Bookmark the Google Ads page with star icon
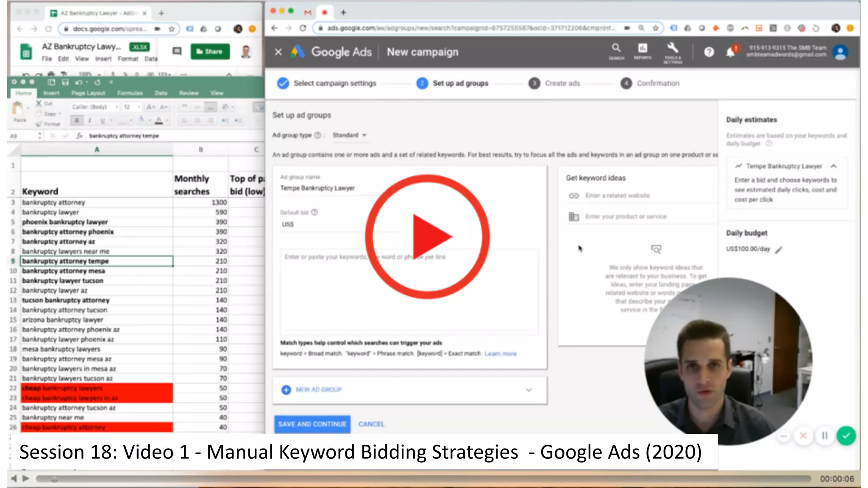Image resolution: width=868 pixels, height=488 pixels. coord(656,28)
